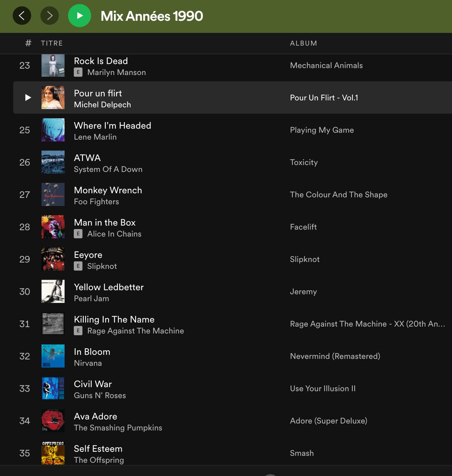Click the explicit badge beside Slipknot artist
Image resolution: width=452 pixels, height=476 pixels.
point(78,266)
